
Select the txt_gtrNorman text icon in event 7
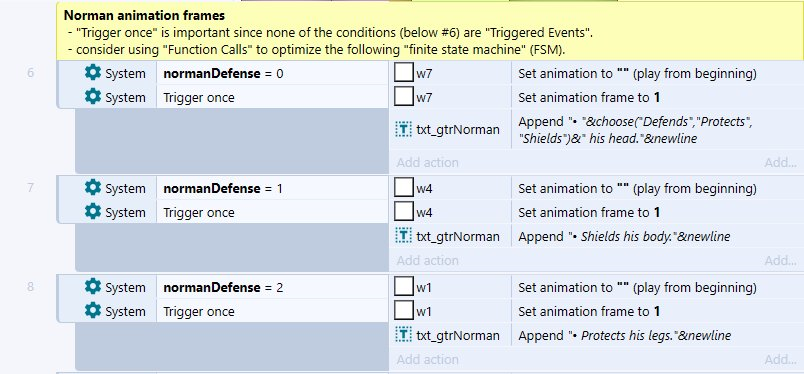404,236
